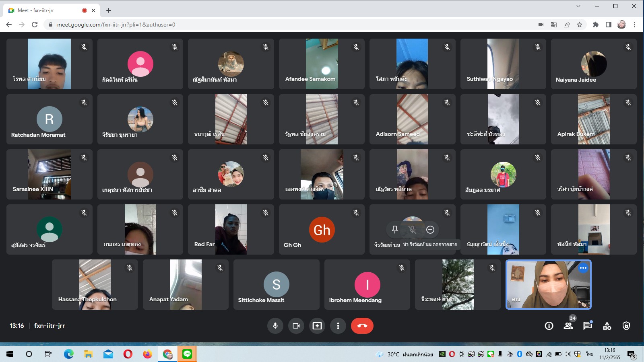Reload the Meet page
Screen dimensions: 644x362
click(35, 25)
